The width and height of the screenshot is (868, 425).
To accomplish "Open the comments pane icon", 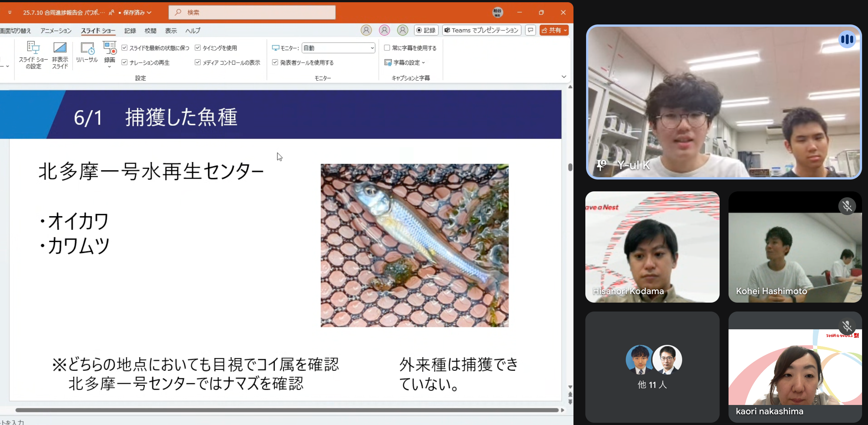I will (x=530, y=30).
